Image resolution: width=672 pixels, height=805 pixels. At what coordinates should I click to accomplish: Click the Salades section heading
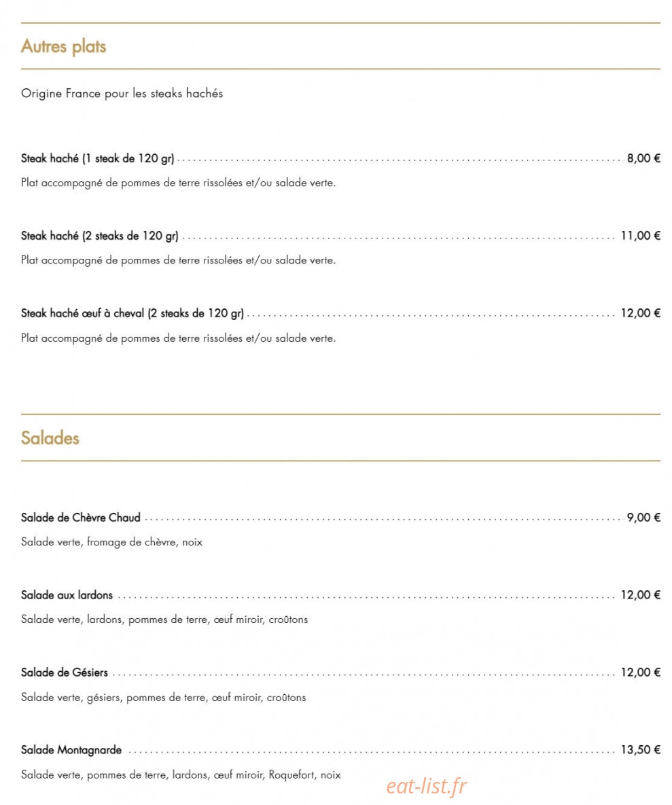[x=50, y=438]
